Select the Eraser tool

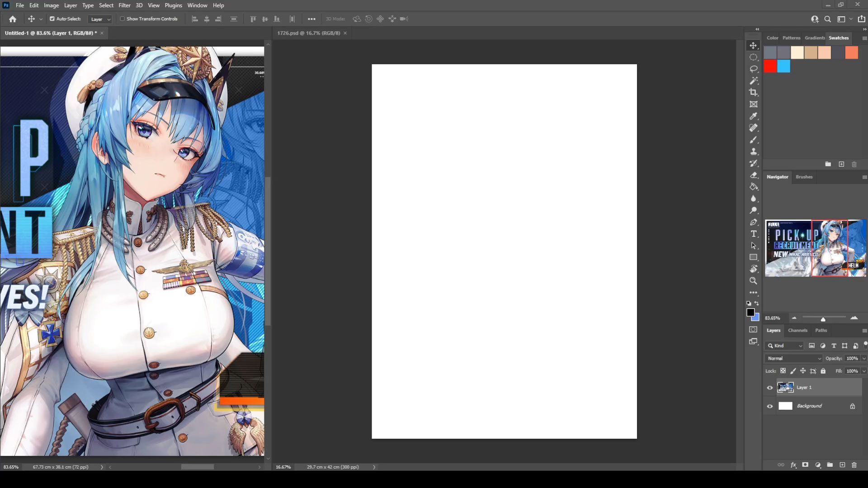point(753,175)
